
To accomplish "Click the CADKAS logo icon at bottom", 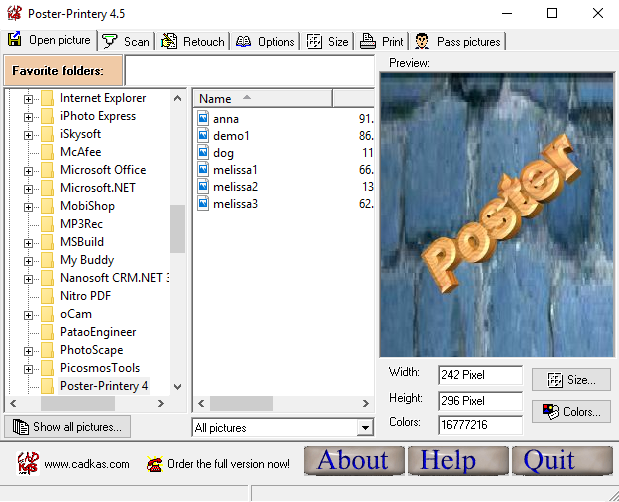I will click(x=28, y=463).
